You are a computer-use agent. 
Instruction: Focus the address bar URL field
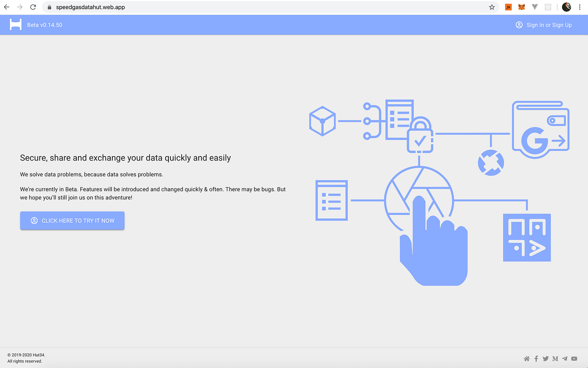point(242,7)
